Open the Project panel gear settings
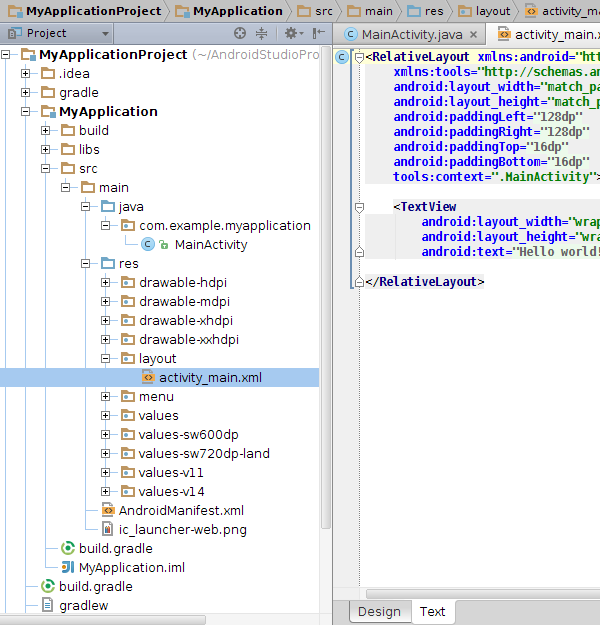This screenshot has width=600, height=625. pyautogui.click(x=292, y=33)
